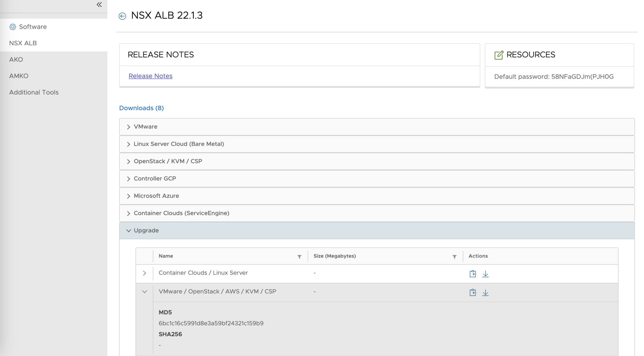Viewport: 644px width, 356px height.
Task: Select AKO in the sidebar
Action: coord(16,59)
